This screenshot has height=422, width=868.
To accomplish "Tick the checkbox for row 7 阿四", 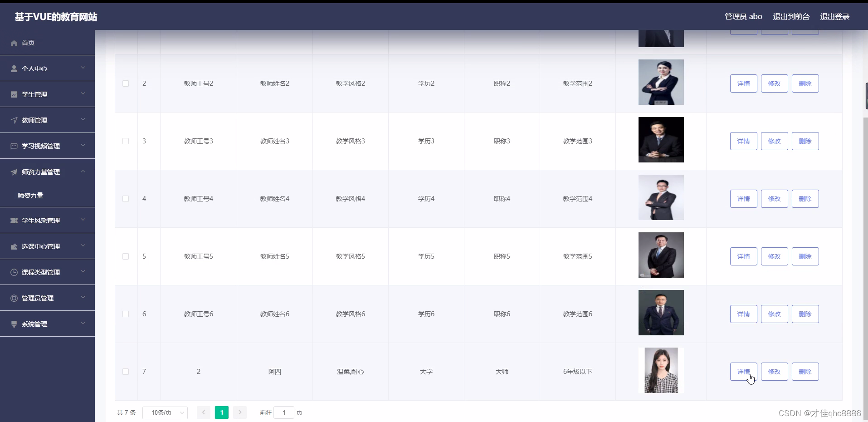I will point(126,372).
